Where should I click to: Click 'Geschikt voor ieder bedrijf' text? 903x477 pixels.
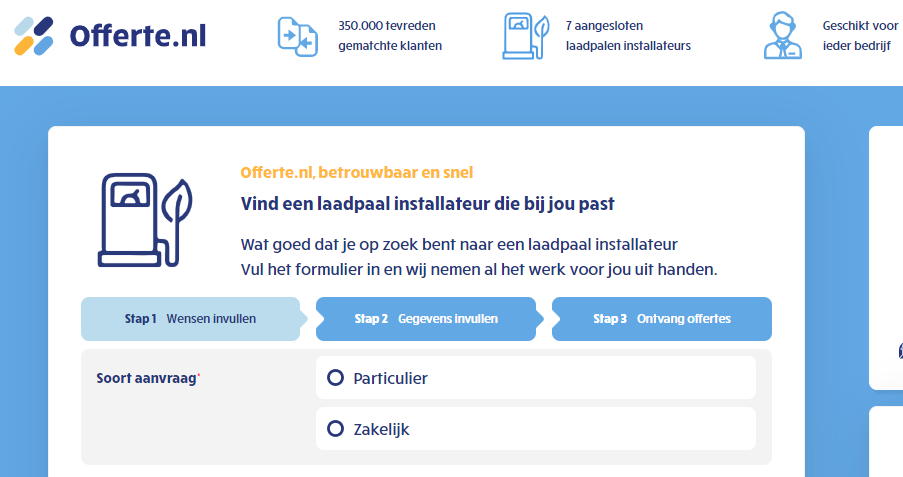coord(860,36)
